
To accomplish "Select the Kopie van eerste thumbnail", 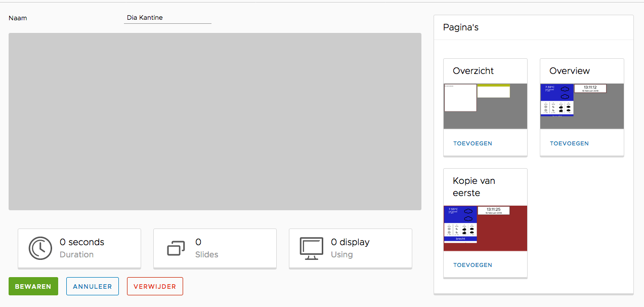I will 485,228.
